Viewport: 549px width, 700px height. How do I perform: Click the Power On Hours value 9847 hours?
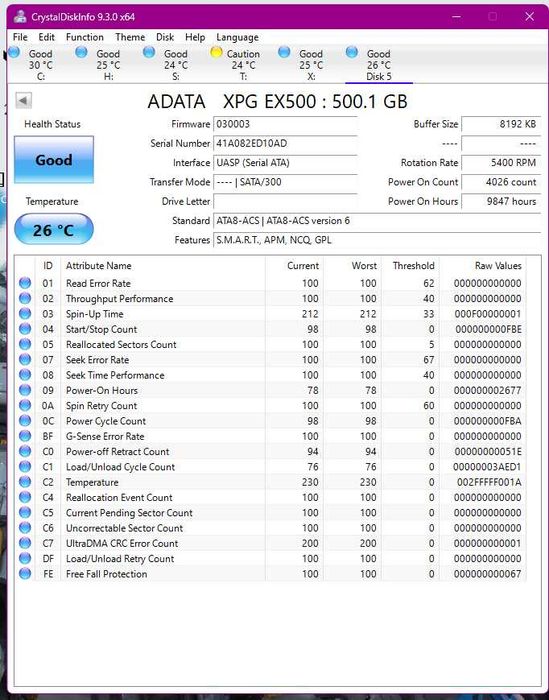click(x=501, y=201)
